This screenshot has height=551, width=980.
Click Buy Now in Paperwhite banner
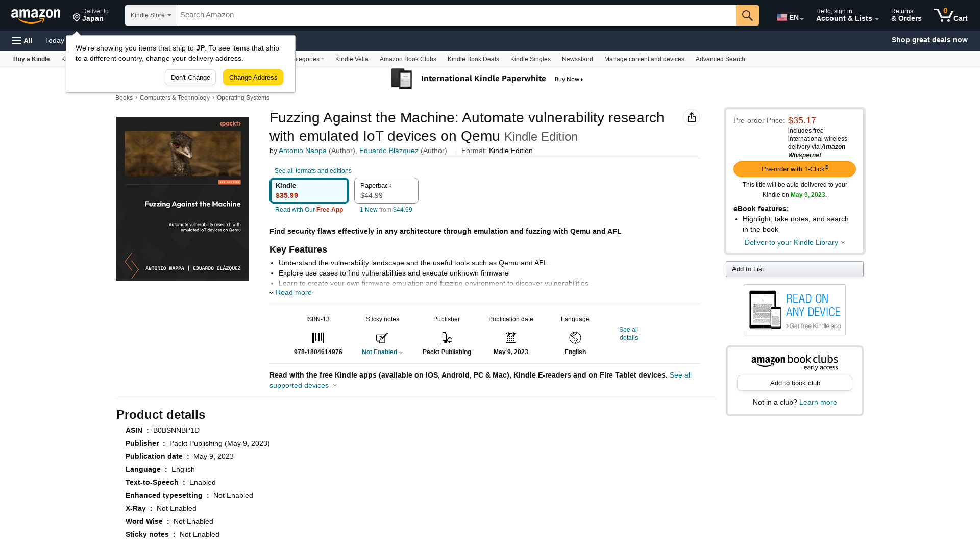point(569,79)
